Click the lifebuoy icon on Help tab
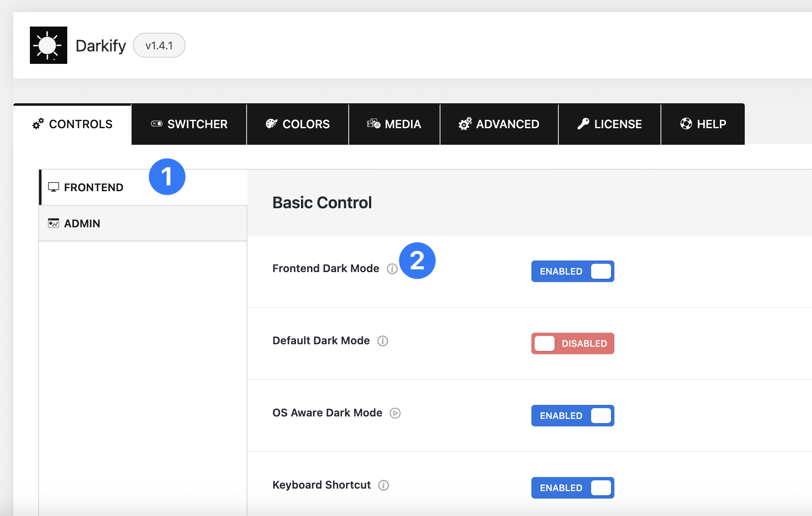Viewport: 812px width, 516px height. [686, 124]
